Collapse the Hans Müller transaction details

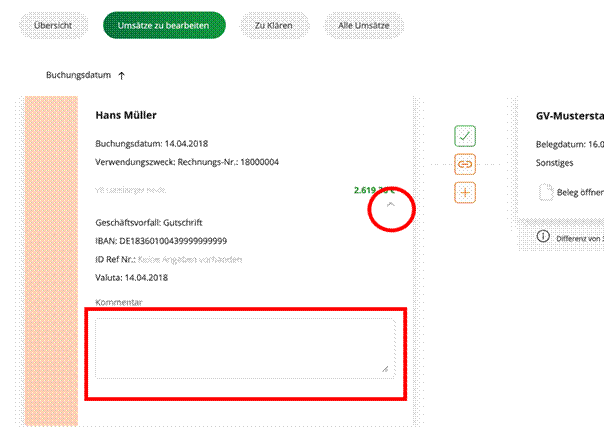coord(391,205)
